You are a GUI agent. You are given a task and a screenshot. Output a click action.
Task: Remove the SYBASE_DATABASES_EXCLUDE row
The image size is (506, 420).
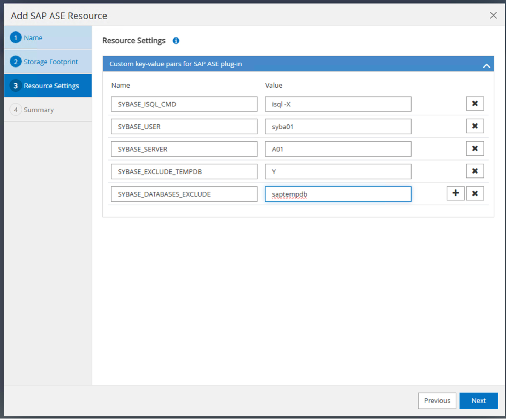[475, 193]
